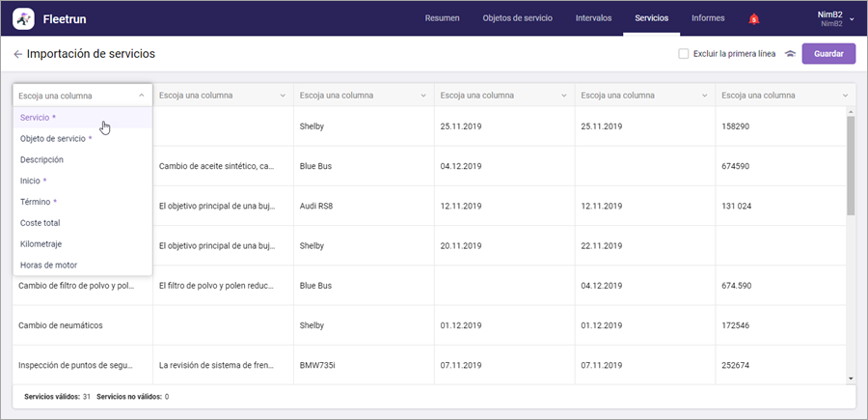Select Kilometraje from the column options
Image resolution: width=868 pixels, height=420 pixels.
pos(41,244)
